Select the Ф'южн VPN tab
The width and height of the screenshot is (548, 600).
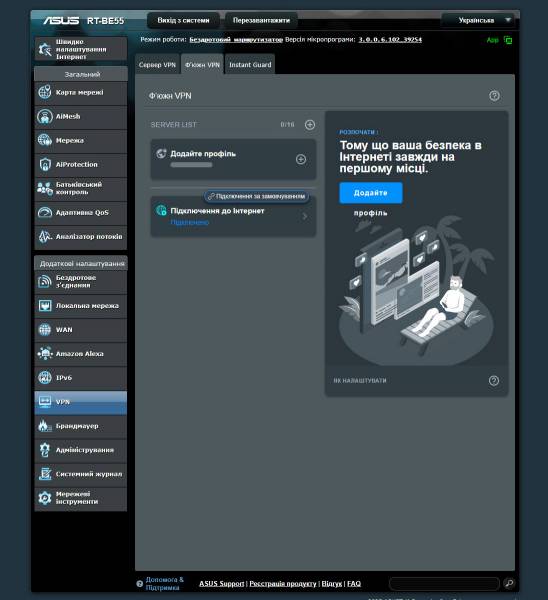(202, 65)
